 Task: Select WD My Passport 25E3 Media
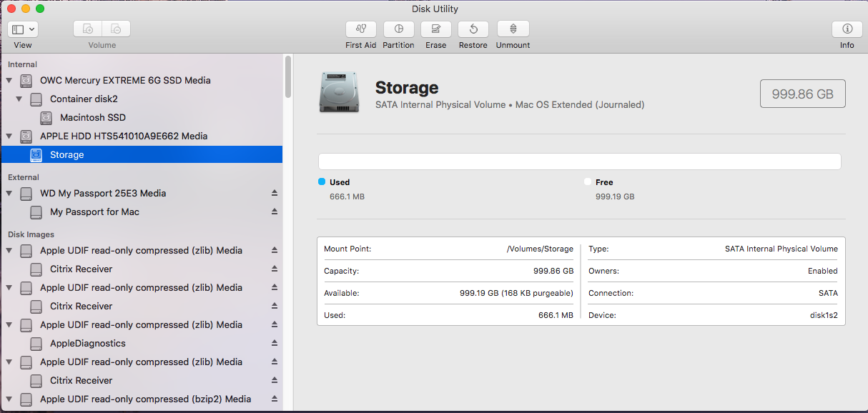pyautogui.click(x=103, y=194)
